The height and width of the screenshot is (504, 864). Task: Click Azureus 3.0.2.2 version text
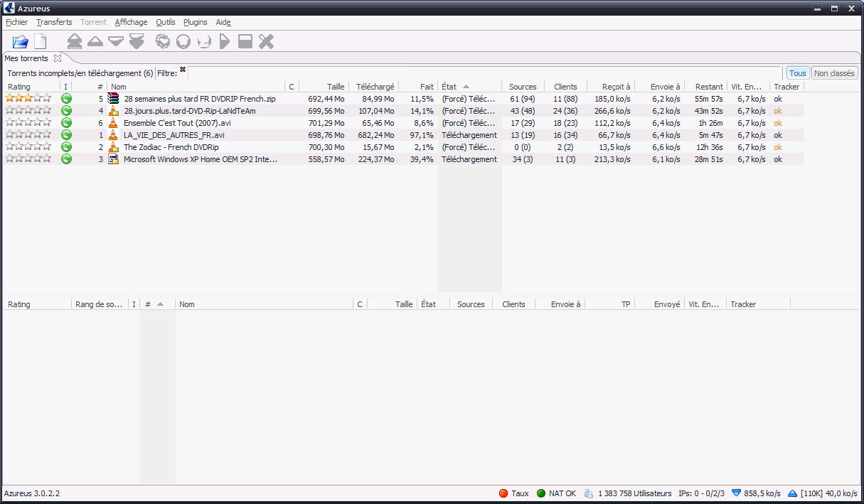coord(32,493)
